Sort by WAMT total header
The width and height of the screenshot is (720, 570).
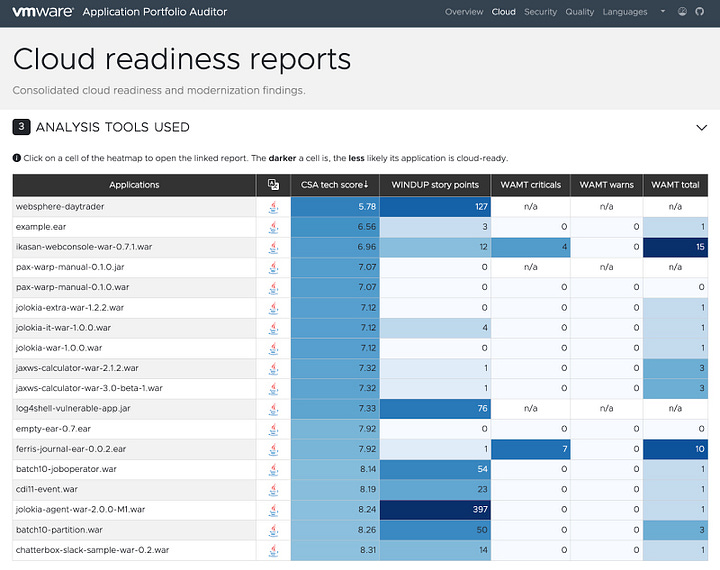click(675, 185)
